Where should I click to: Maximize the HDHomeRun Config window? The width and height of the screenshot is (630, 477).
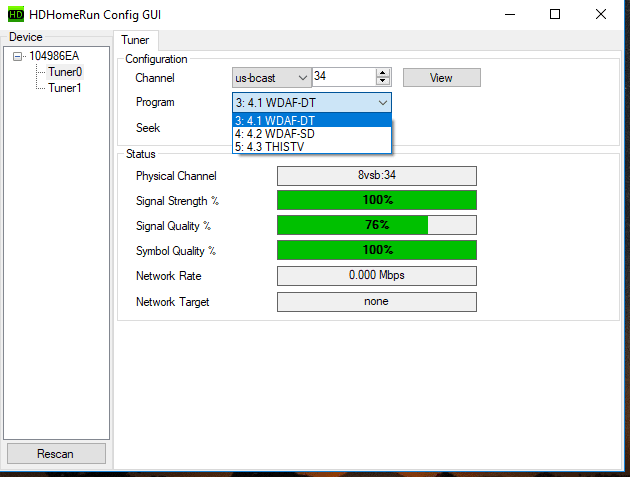coord(555,14)
